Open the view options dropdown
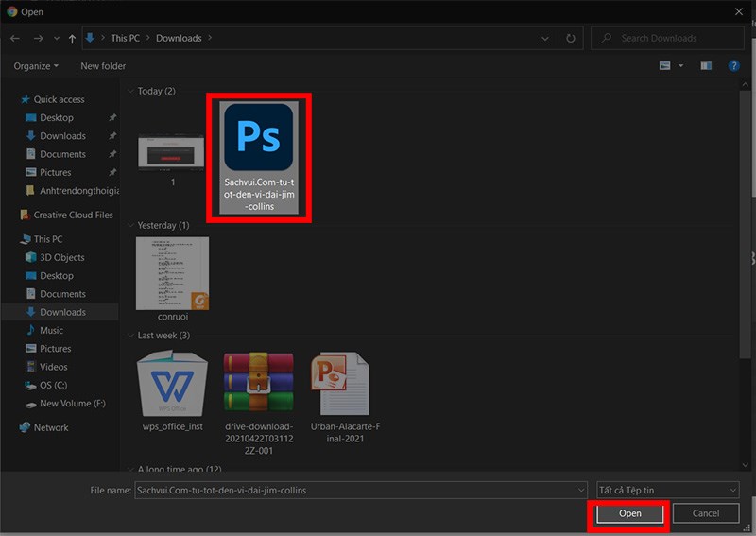 [x=681, y=66]
